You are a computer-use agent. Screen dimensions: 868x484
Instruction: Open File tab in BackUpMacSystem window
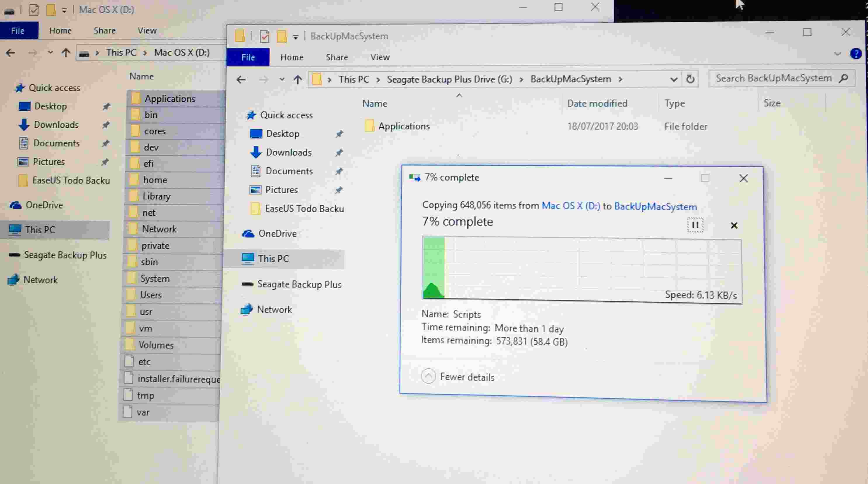[248, 57]
